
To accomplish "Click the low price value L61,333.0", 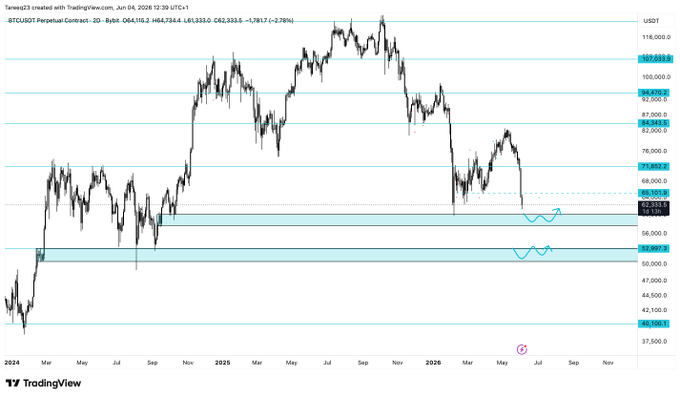I will click(197, 20).
